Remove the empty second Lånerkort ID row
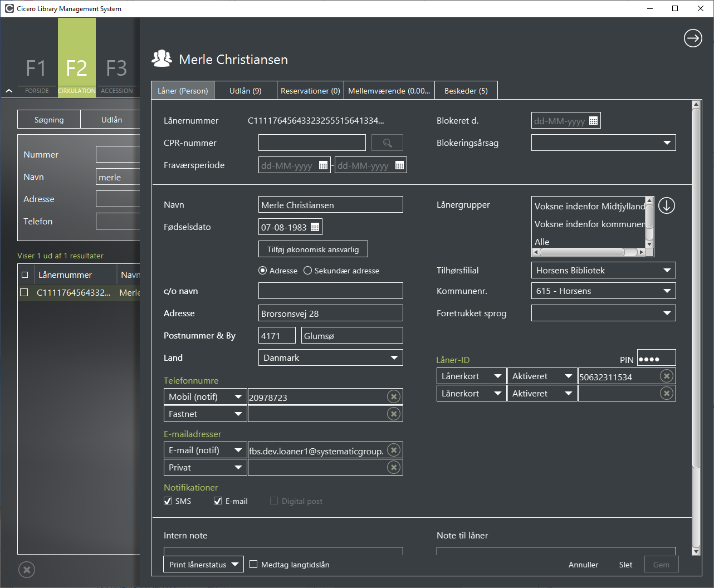 tap(667, 393)
